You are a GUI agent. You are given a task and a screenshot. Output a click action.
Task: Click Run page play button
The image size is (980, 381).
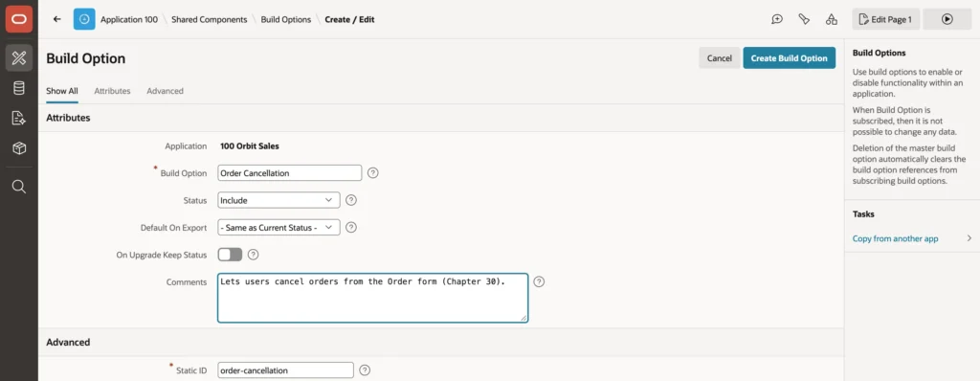tap(947, 19)
